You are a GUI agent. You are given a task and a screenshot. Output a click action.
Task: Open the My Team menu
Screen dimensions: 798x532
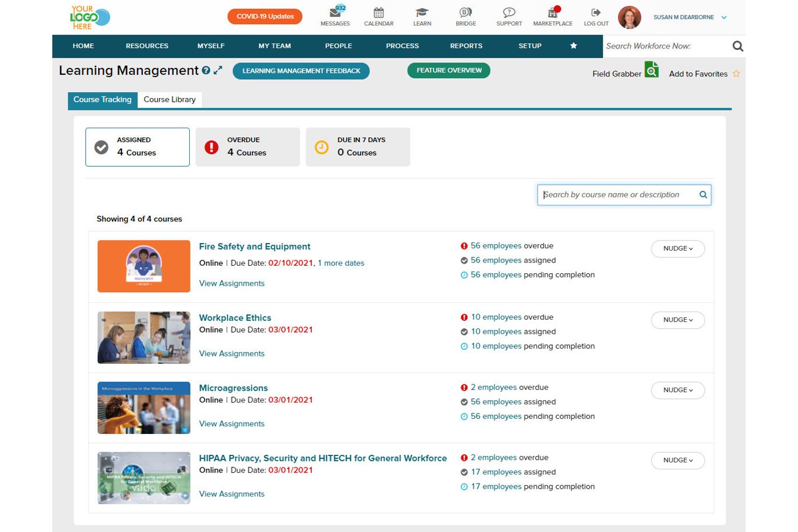point(274,46)
